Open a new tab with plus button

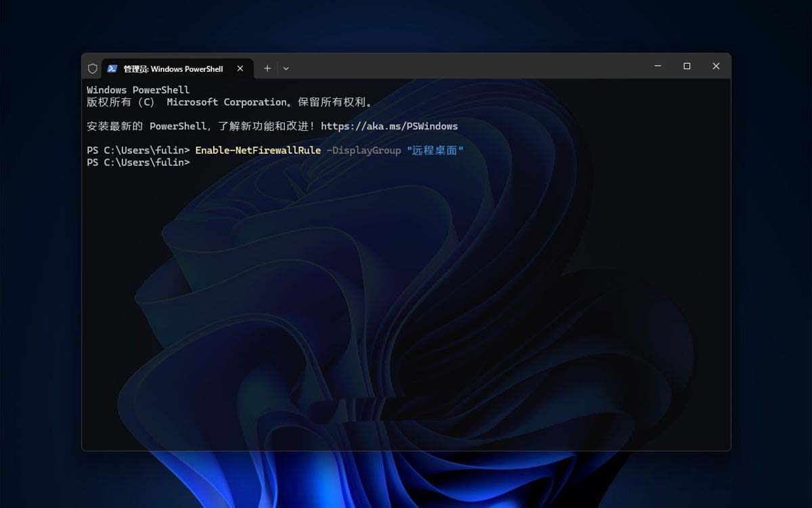(x=267, y=68)
